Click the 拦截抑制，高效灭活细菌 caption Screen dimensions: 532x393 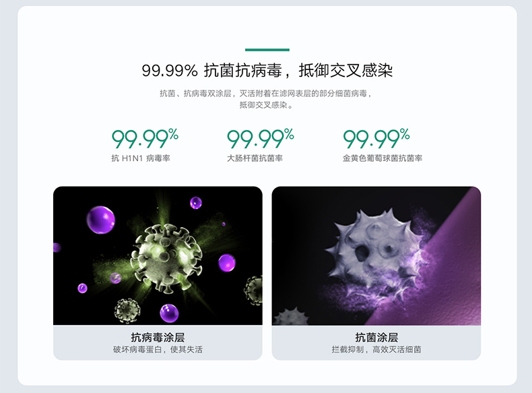376,350
